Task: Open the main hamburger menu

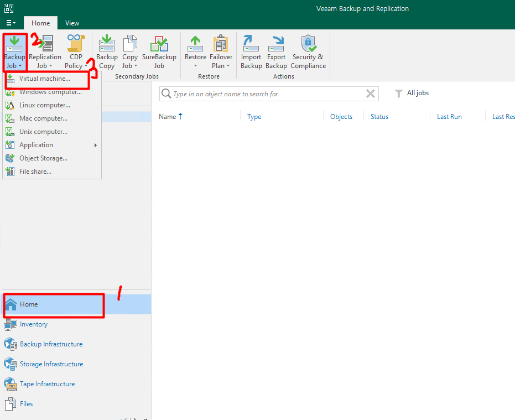Action: tap(11, 23)
